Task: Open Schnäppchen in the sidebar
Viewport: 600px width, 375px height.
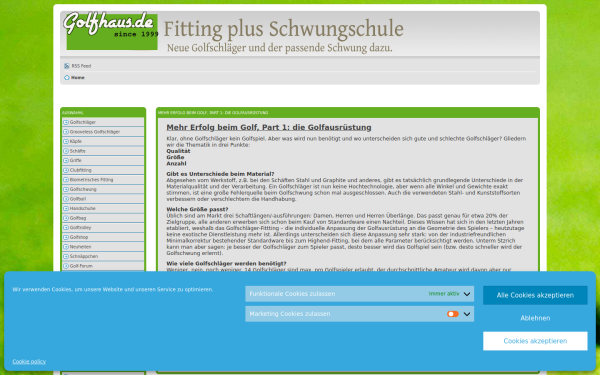Action: tap(103, 256)
